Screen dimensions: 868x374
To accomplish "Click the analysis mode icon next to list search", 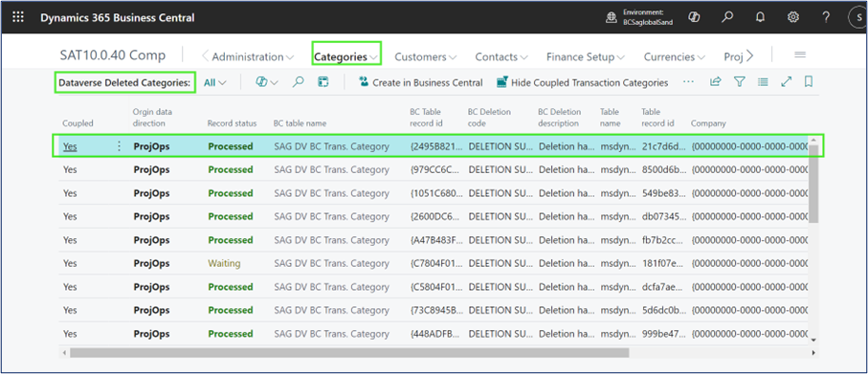I will tap(323, 82).
